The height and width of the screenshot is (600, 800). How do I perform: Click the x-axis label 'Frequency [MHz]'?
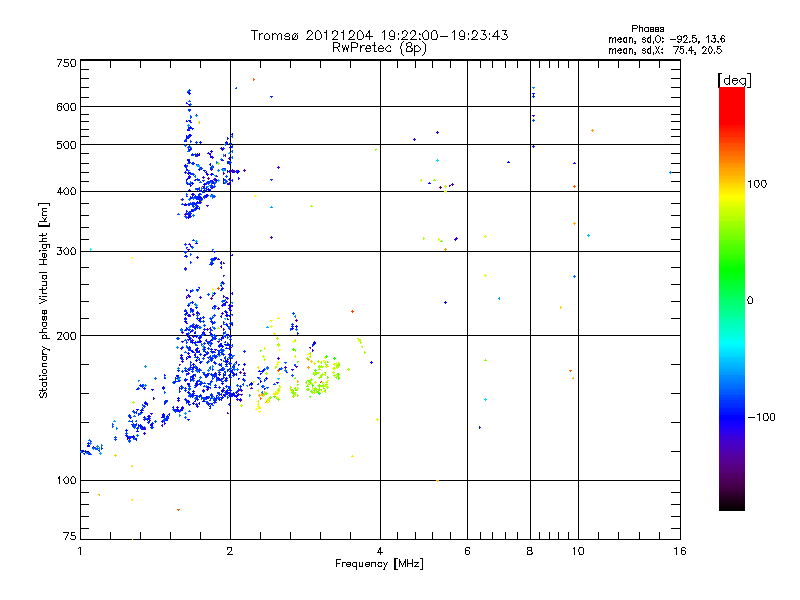point(379,564)
